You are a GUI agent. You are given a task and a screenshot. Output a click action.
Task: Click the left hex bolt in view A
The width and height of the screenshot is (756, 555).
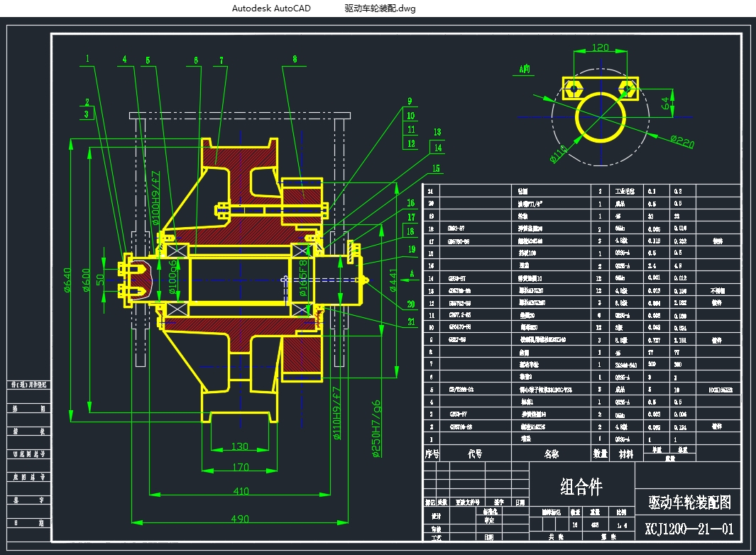pyautogui.click(x=574, y=87)
